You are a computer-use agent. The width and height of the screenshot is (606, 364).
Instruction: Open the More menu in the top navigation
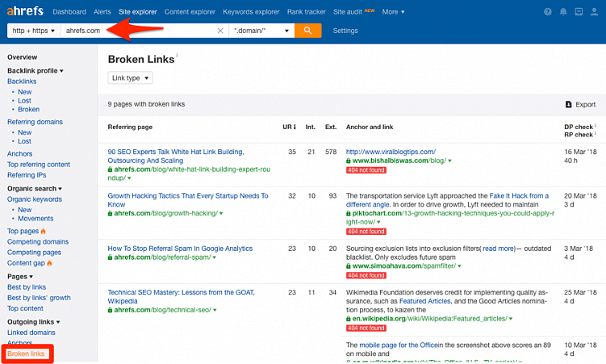pyautogui.click(x=394, y=12)
